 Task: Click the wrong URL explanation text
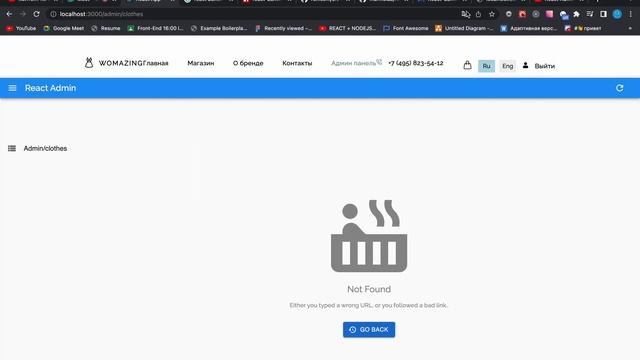coord(369,305)
